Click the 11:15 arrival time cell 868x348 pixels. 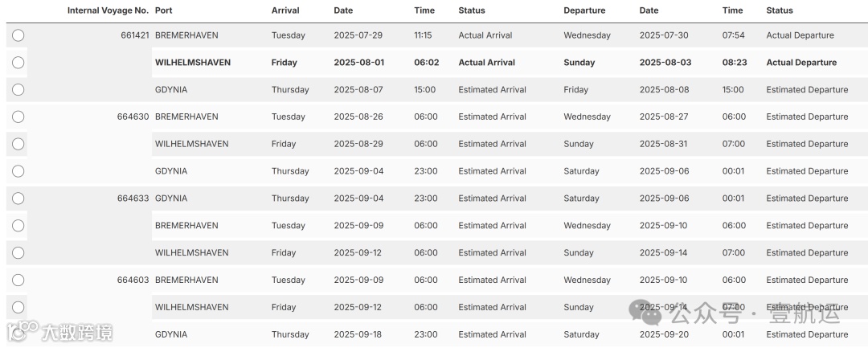pyautogui.click(x=423, y=35)
